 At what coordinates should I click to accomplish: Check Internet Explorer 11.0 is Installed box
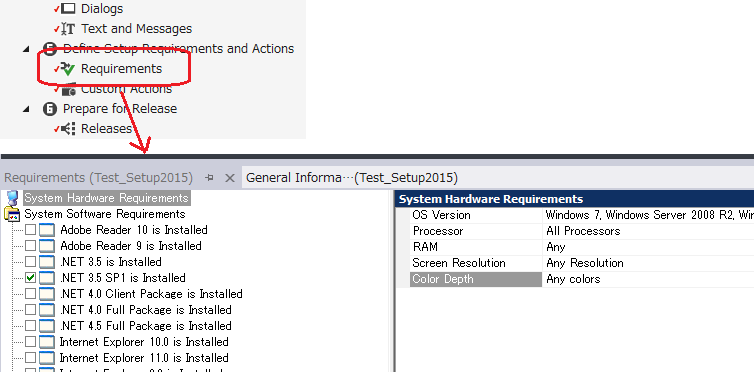(30, 358)
